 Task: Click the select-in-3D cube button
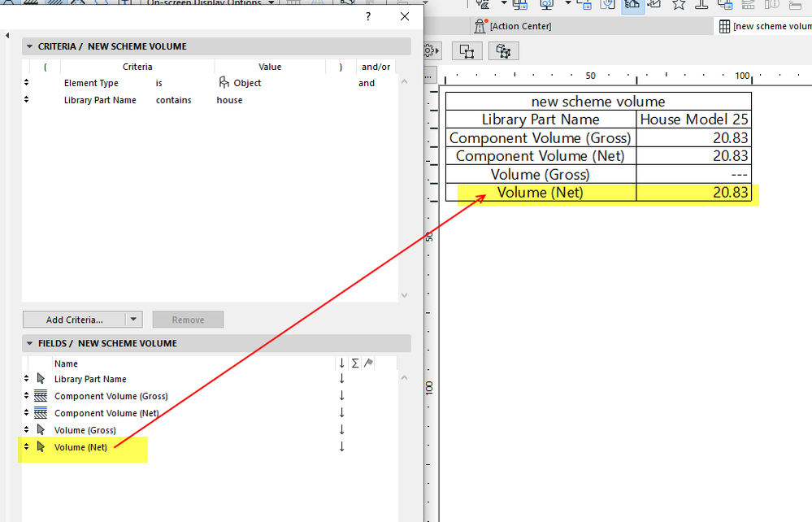(x=503, y=51)
